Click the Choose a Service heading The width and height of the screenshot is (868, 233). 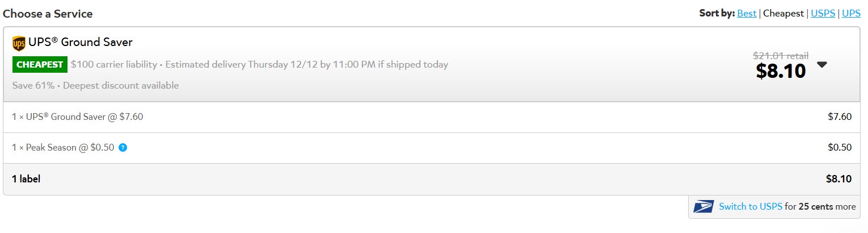tap(48, 14)
